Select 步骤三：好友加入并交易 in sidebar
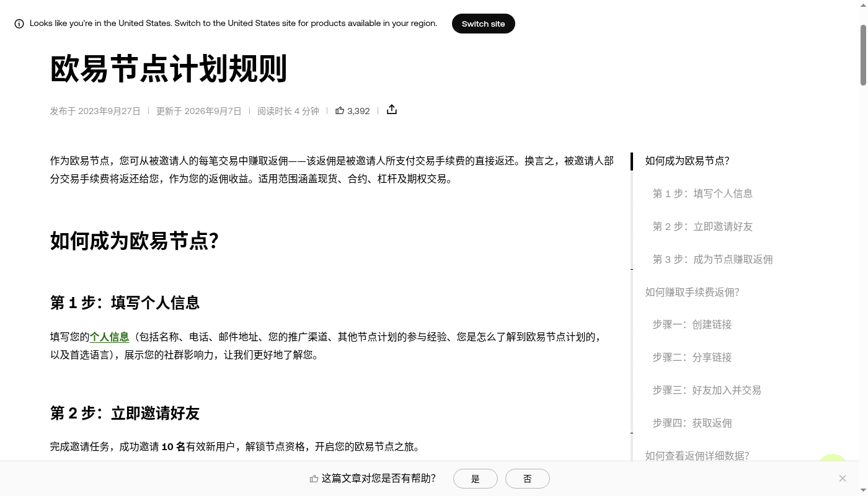 [x=707, y=391]
